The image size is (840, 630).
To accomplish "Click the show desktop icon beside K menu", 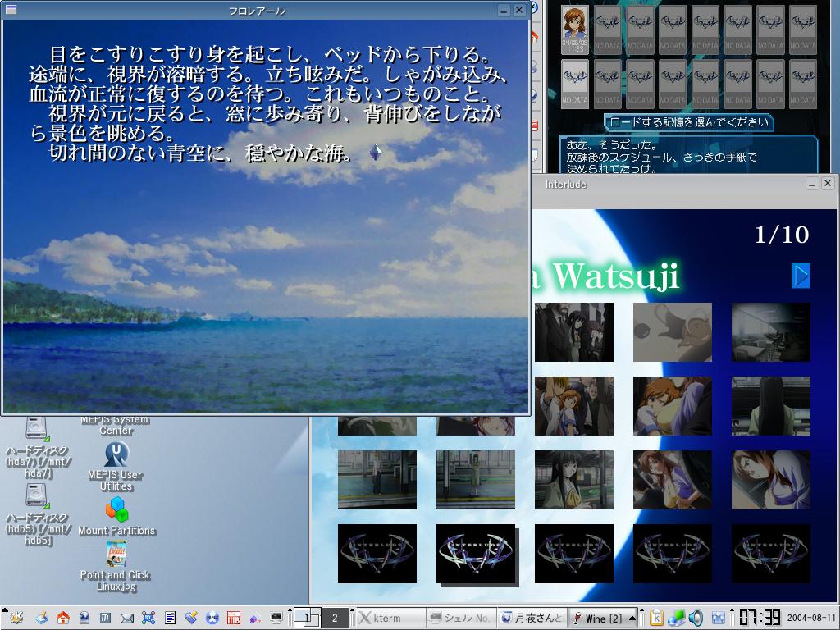I will [x=42, y=618].
